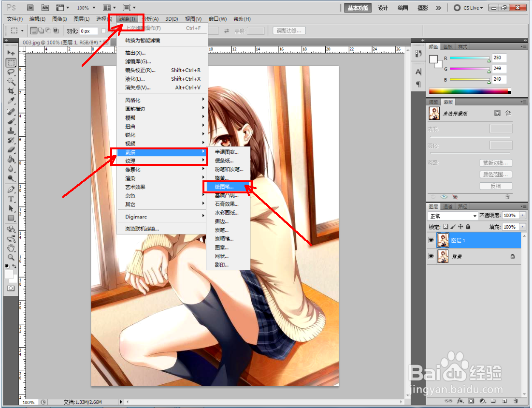Select the Clone Stamp tool

click(11, 131)
